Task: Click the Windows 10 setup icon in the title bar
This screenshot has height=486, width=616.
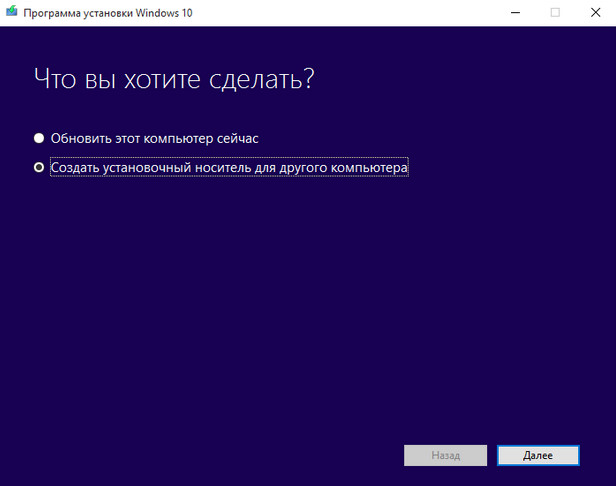Action: pos(12,11)
